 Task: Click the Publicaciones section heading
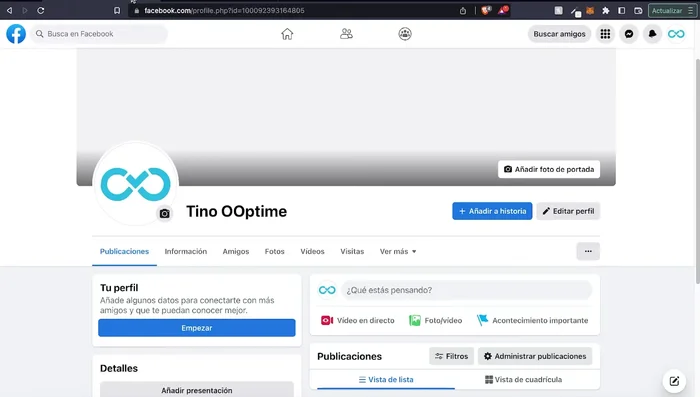coord(350,356)
